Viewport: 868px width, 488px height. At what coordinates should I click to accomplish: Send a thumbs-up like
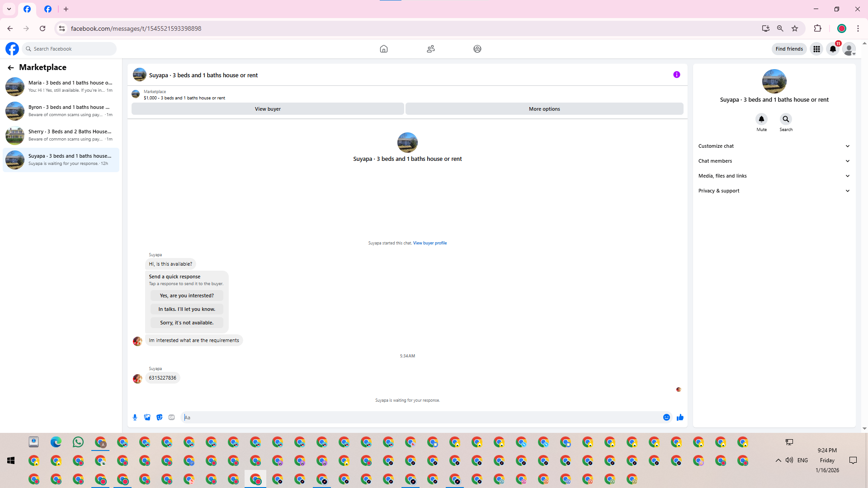click(680, 418)
